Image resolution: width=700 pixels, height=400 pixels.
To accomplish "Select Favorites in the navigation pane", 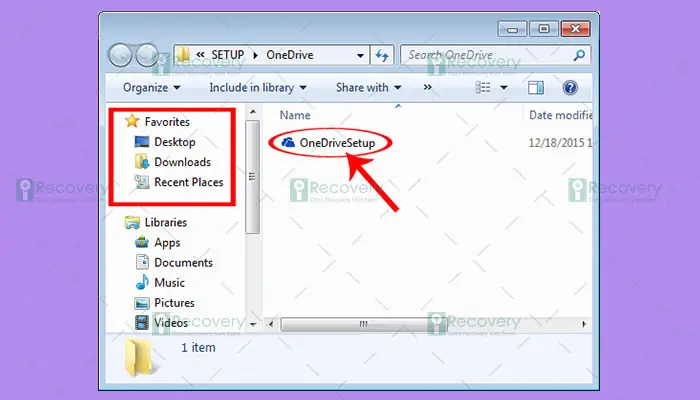I will pos(167,121).
